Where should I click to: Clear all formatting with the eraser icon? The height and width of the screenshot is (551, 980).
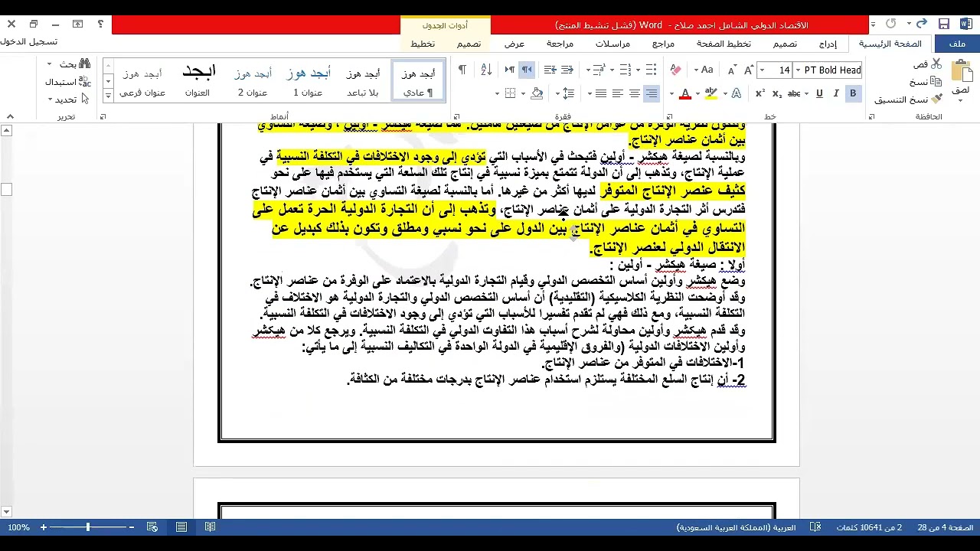pyautogui.click(x=675, y=70)
